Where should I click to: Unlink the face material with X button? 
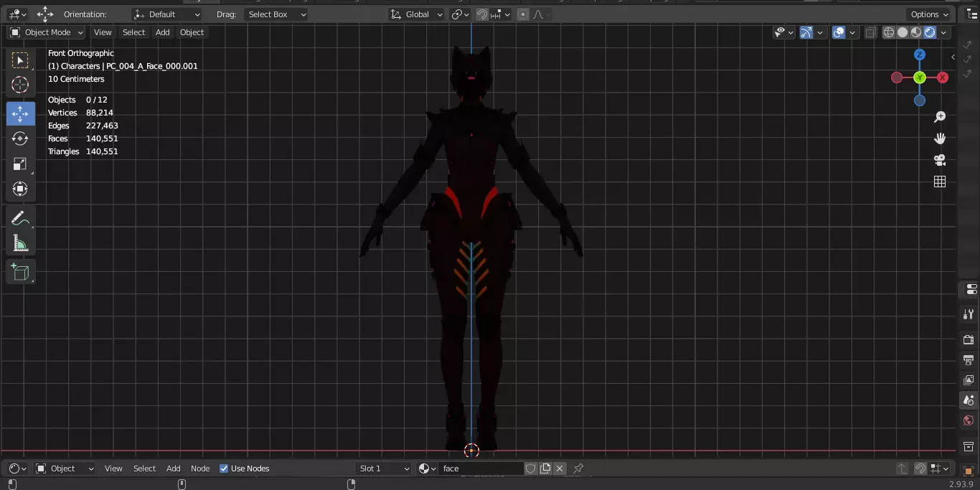pyautogui.click(x=560, y=468)
